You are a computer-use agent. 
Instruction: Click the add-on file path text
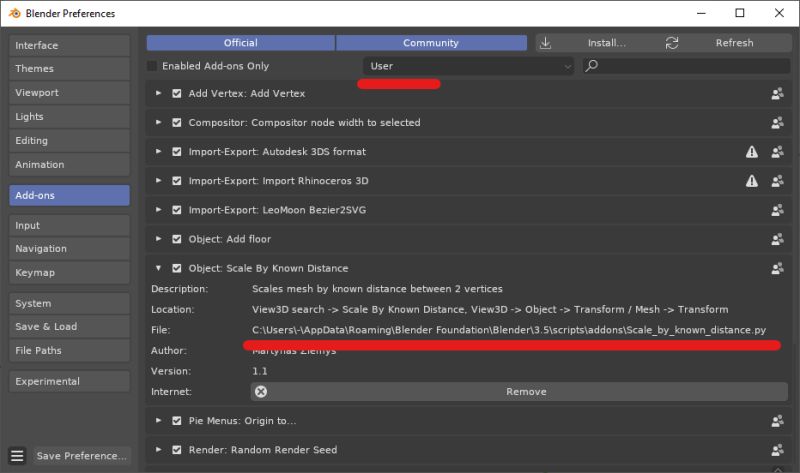click(509, 330)
